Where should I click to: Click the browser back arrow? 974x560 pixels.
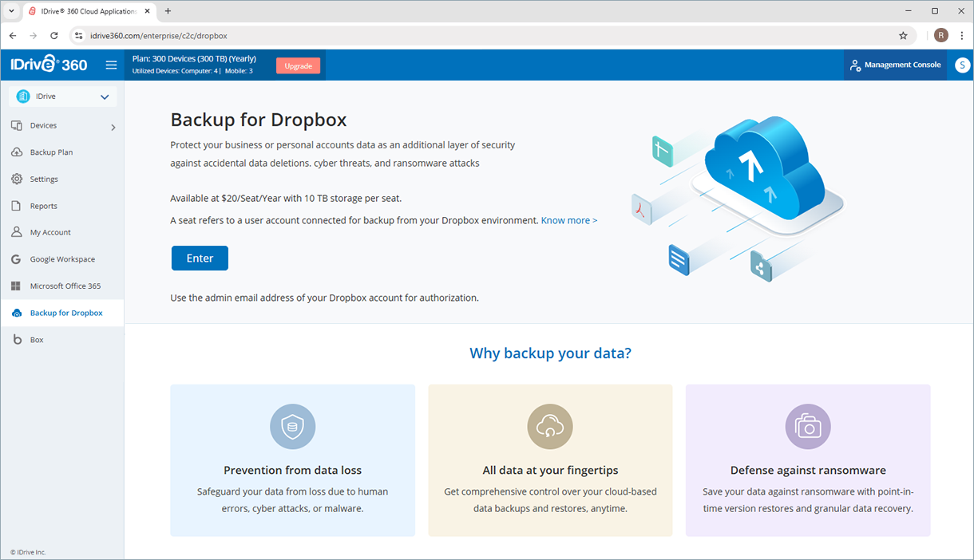[x=13, y=36]
